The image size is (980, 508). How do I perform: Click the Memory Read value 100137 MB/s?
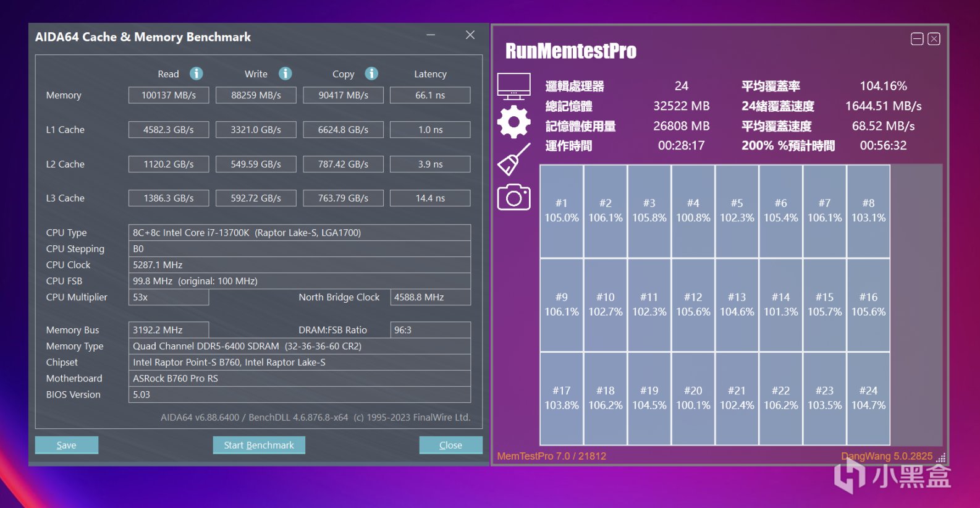pos(169,95)
